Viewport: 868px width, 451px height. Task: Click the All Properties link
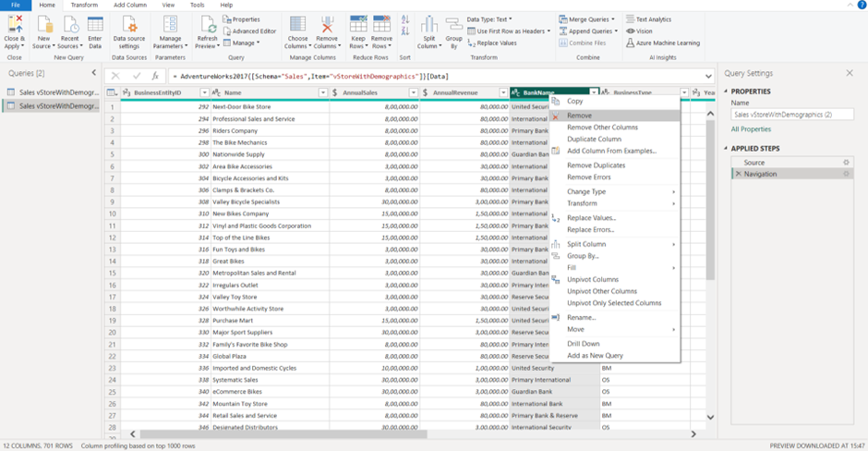click(753, 129)
